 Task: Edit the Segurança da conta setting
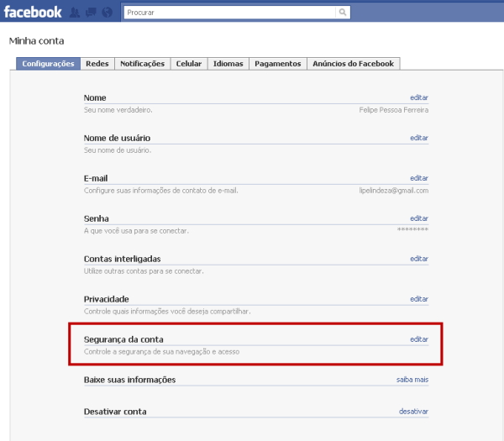[x=419, y=339]
